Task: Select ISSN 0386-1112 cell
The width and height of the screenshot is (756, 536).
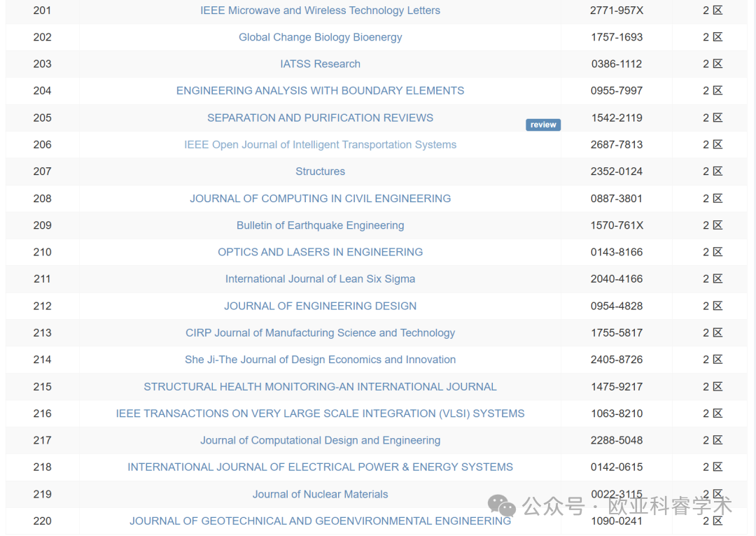Action: (617, 64)
